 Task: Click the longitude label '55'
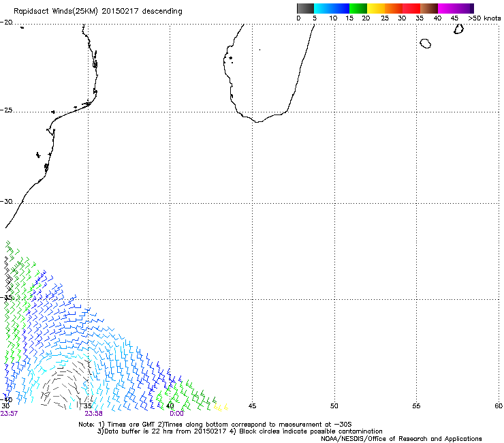pyautogui.click(x=416, y=406)
